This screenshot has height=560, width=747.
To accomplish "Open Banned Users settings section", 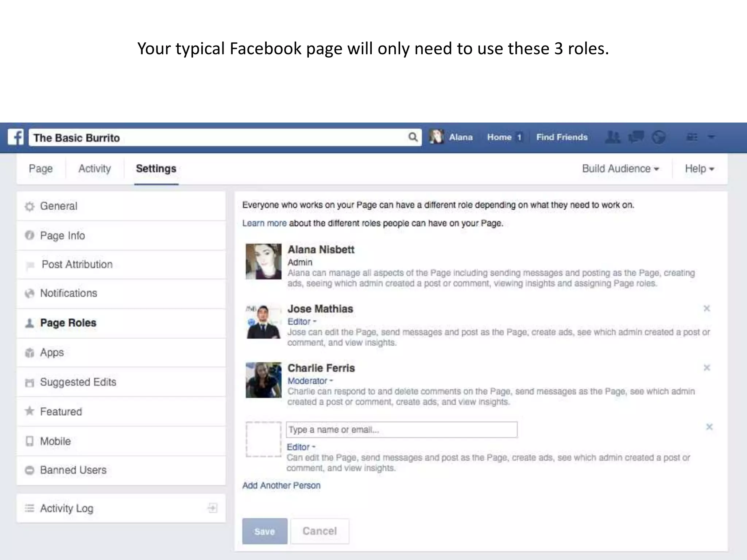I will tap(121, 470).
